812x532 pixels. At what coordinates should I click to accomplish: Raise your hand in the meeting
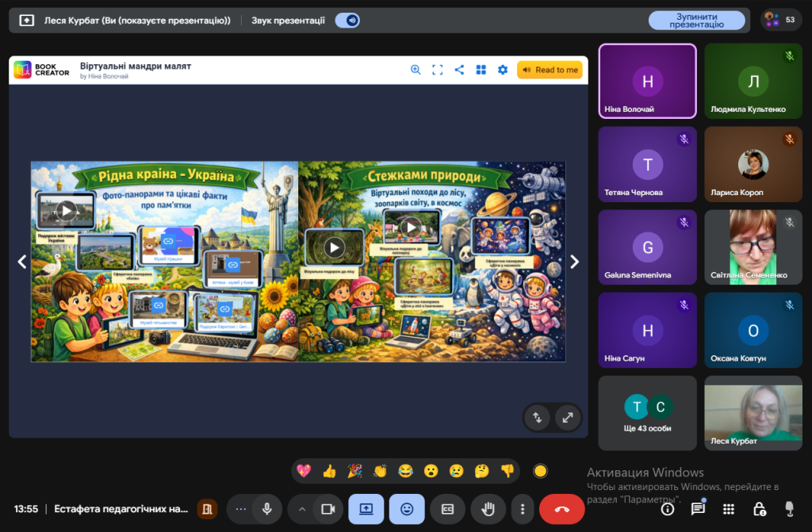point(488,509)
